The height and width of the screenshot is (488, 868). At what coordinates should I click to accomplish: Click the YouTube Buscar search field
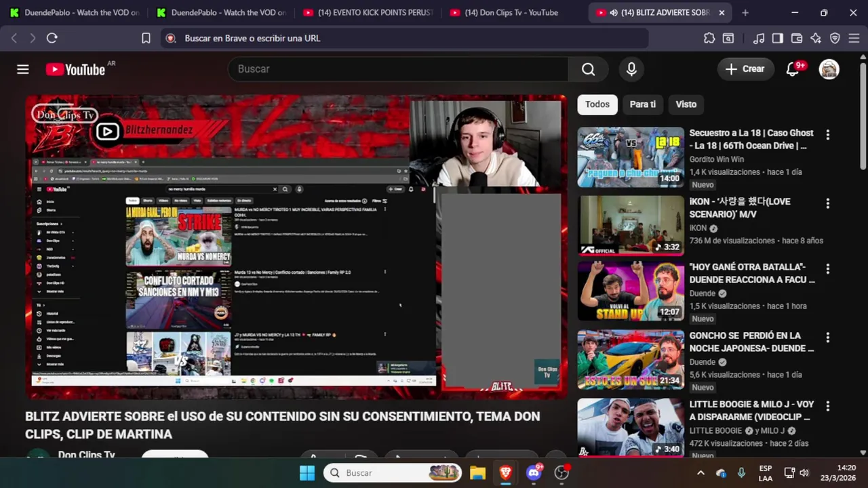(399, 69)
